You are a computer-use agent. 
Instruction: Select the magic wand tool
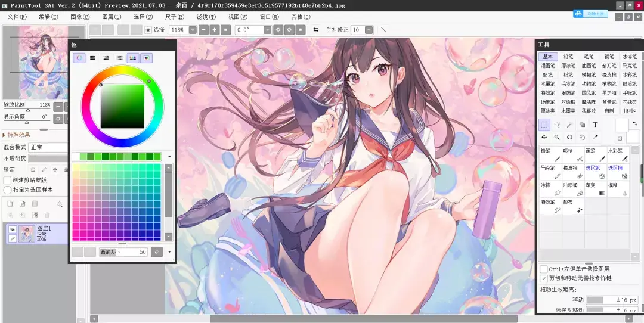(x=569, y=125)
